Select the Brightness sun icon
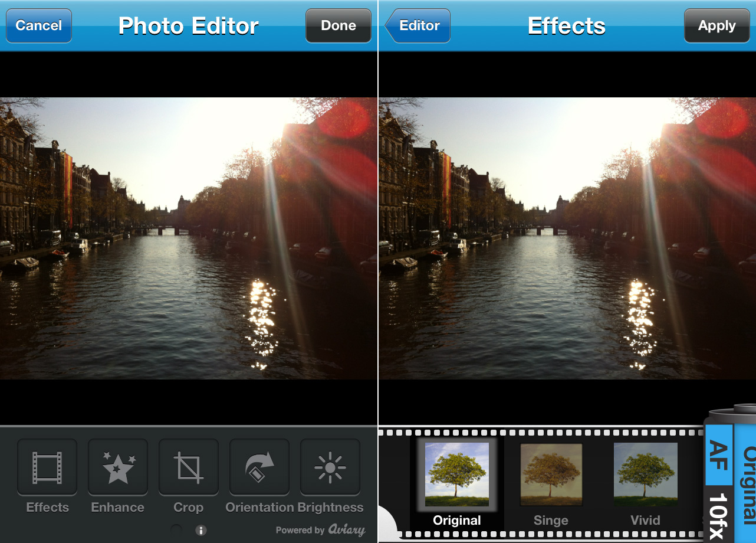The height and width of the screenshot is (543, 756). [330, 467]
